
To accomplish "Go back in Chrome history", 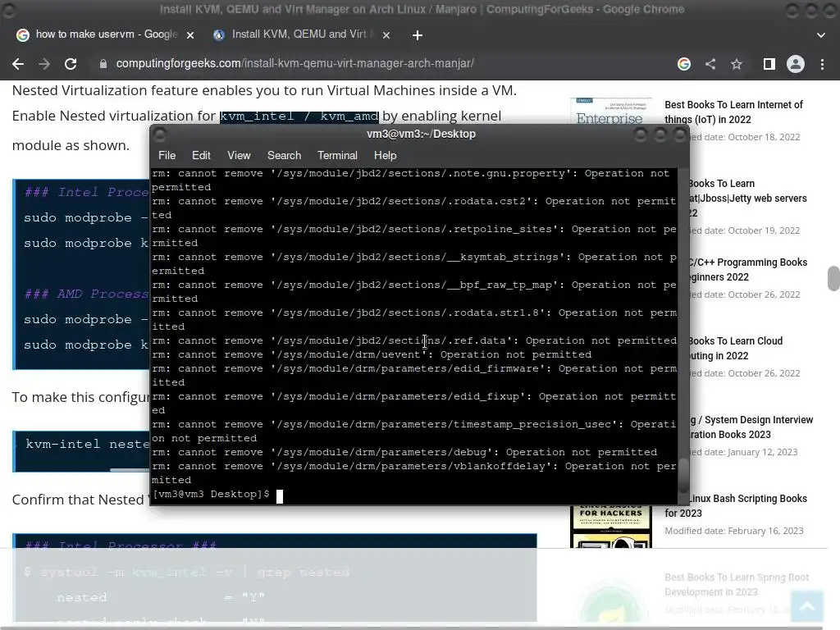I will pyautogui.click(x=18, y=64).
